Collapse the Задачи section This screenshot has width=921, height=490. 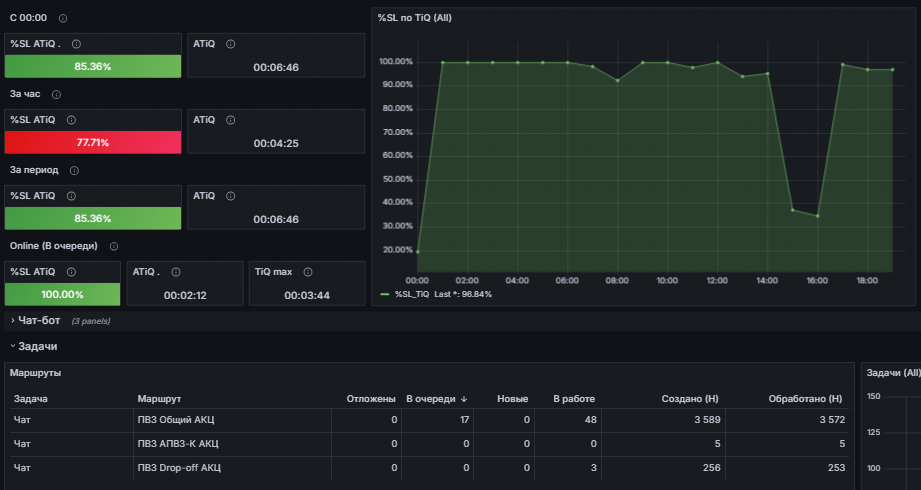click(37, 347)
